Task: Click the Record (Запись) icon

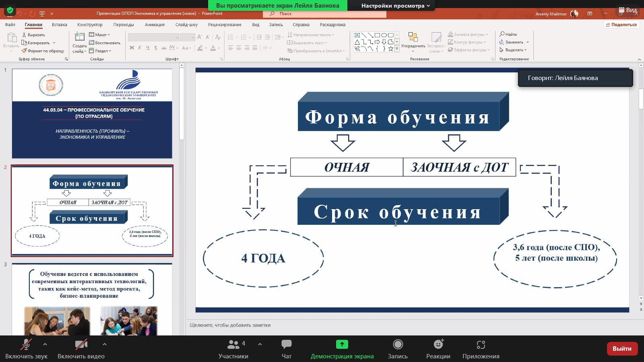Action: 398,345
